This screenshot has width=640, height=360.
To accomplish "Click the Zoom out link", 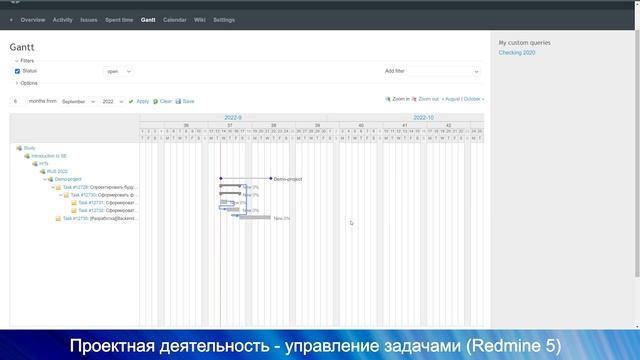I will pos(428,99).
